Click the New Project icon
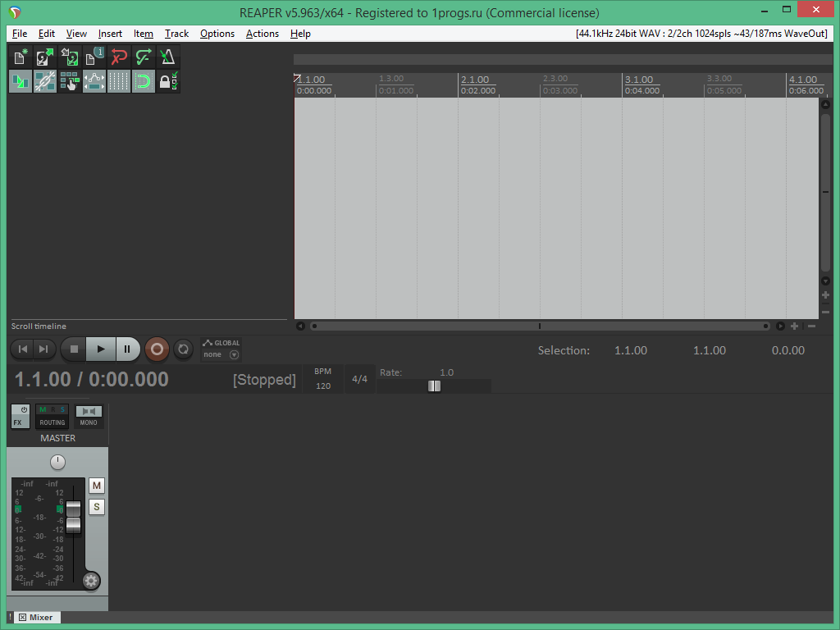This screenshot has width=840, height=630. 21,57
